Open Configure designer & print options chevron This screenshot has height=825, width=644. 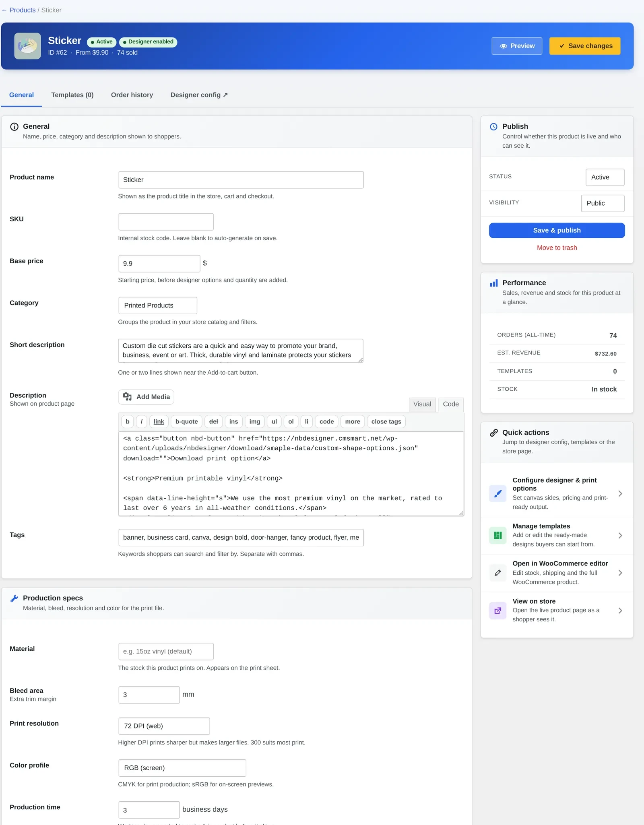pos(620,493)
